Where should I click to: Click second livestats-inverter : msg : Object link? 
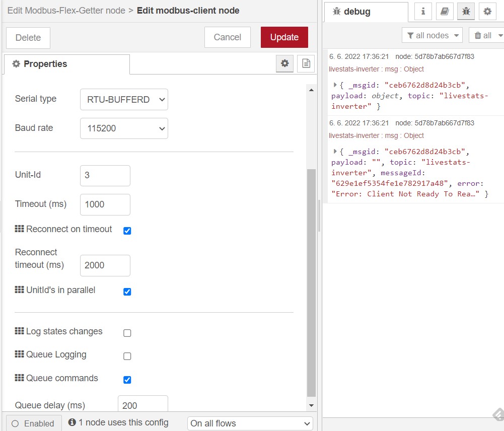coord(376,135)
